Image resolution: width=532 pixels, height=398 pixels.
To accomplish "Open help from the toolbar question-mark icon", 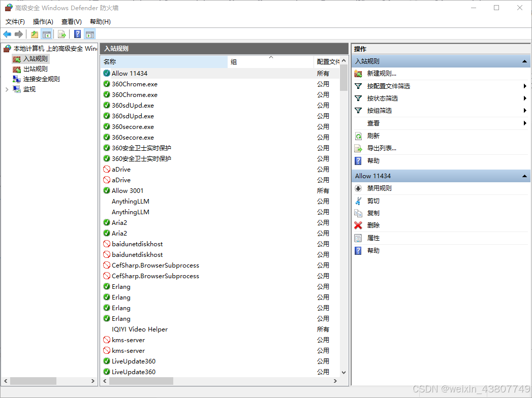I will tap(78, 34).
